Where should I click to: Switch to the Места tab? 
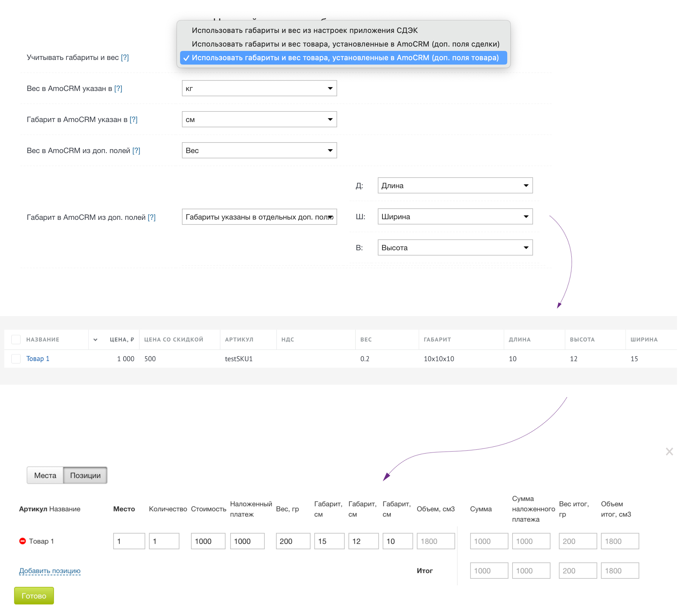coord(45,476)
